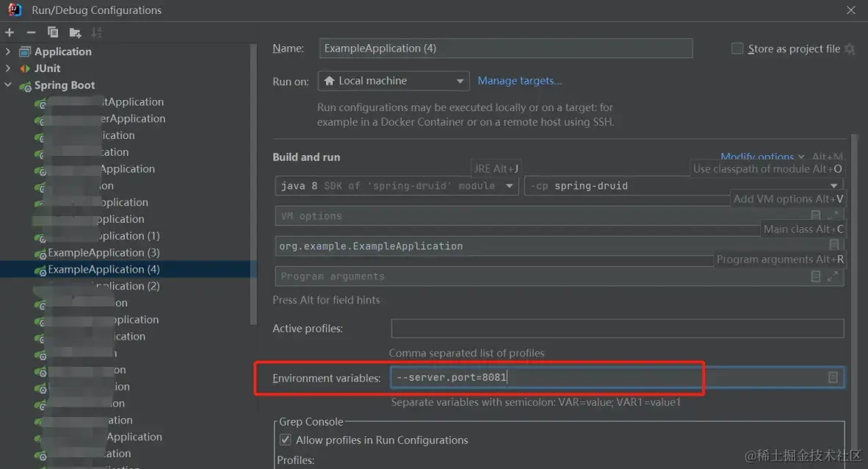The width and height of the screenshot is (868, 469).
Task: Select ExampleApplication (4) configuration
Action: (104, 270)
